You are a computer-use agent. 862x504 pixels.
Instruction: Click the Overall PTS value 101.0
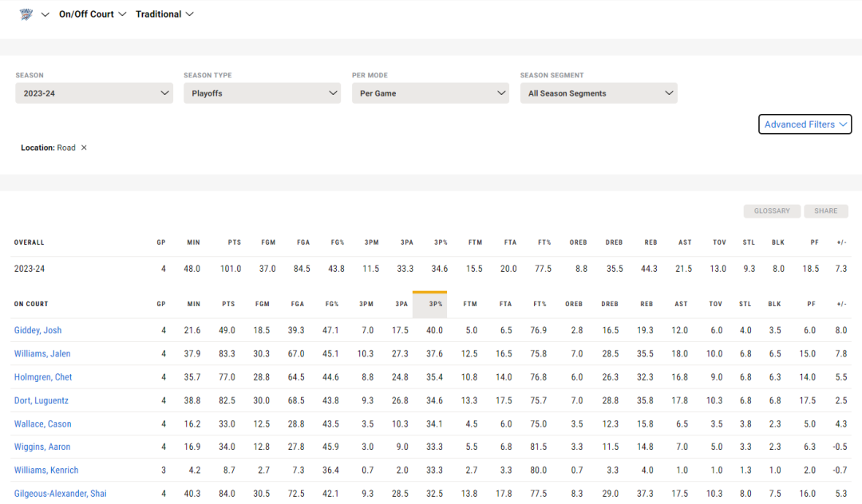pyautogui.click(x=231, y=269)
